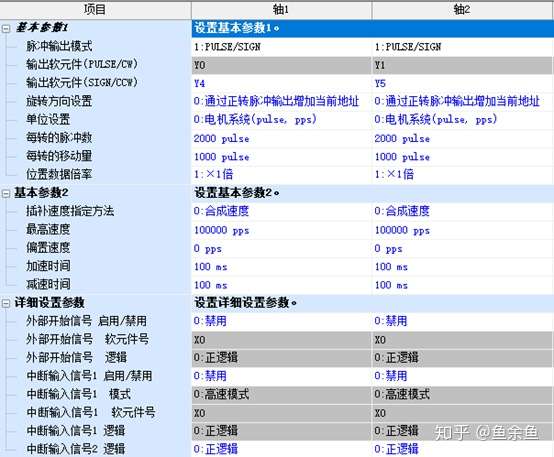Select the 旋转方向设置 row label
The height and width of the screenshot is (457, 554).
tap(59, 101)
